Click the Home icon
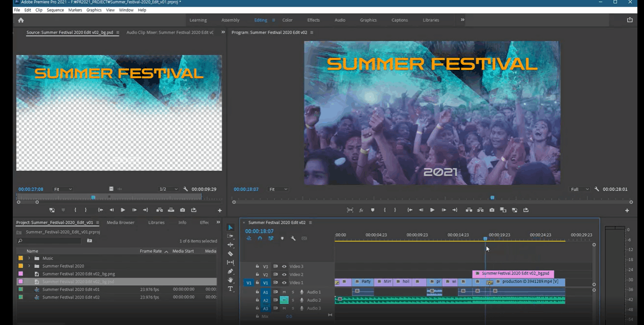Screen dimensions: 644x325 click(21, 20)
